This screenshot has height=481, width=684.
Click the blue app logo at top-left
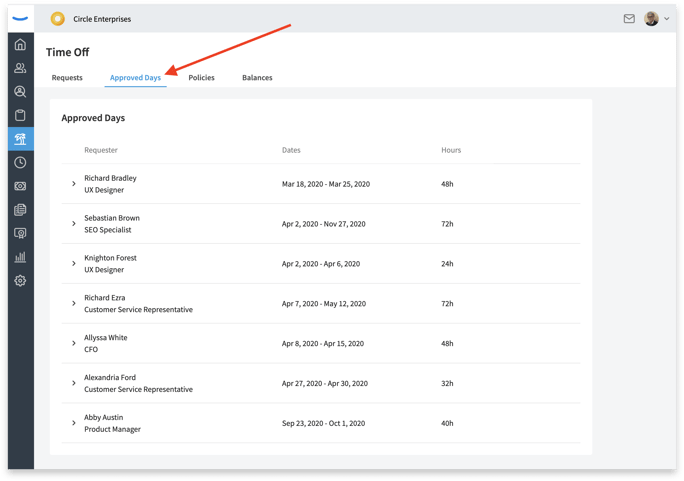click(x=21, y=19)
